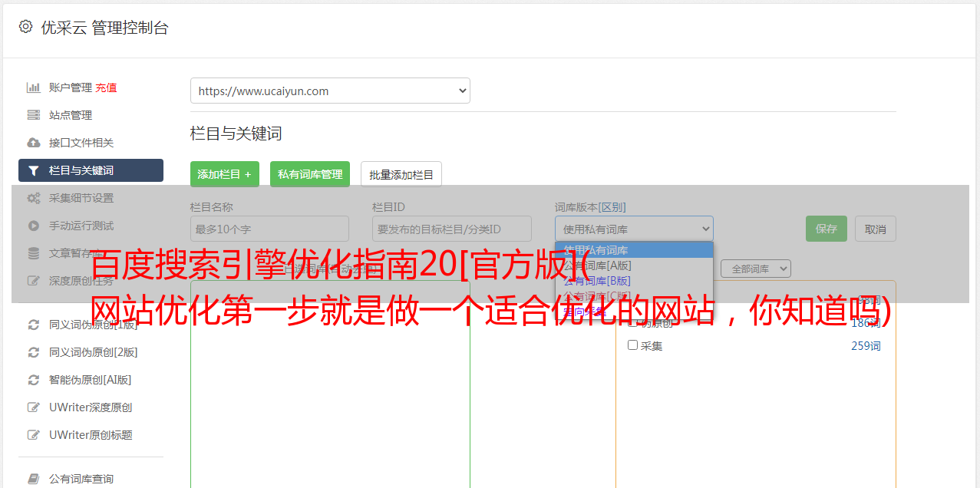Focus the 栏目ID input field

click(x=452, y=229)
